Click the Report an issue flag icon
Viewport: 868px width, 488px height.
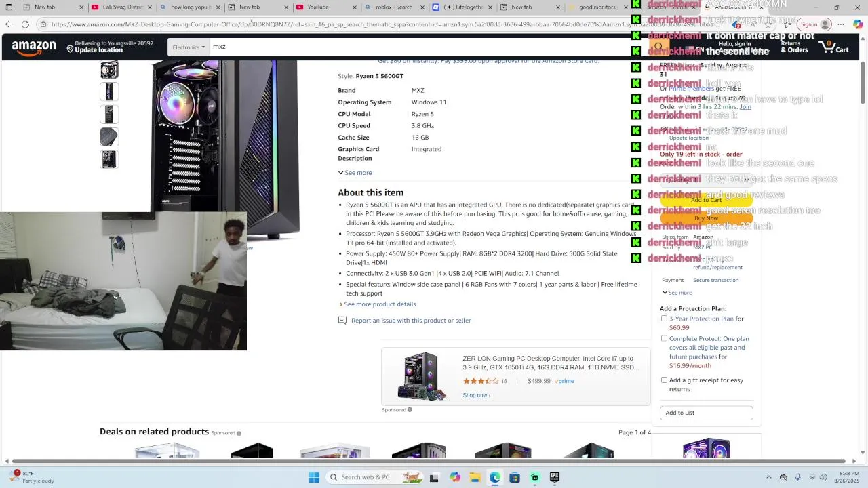[342, 321]
